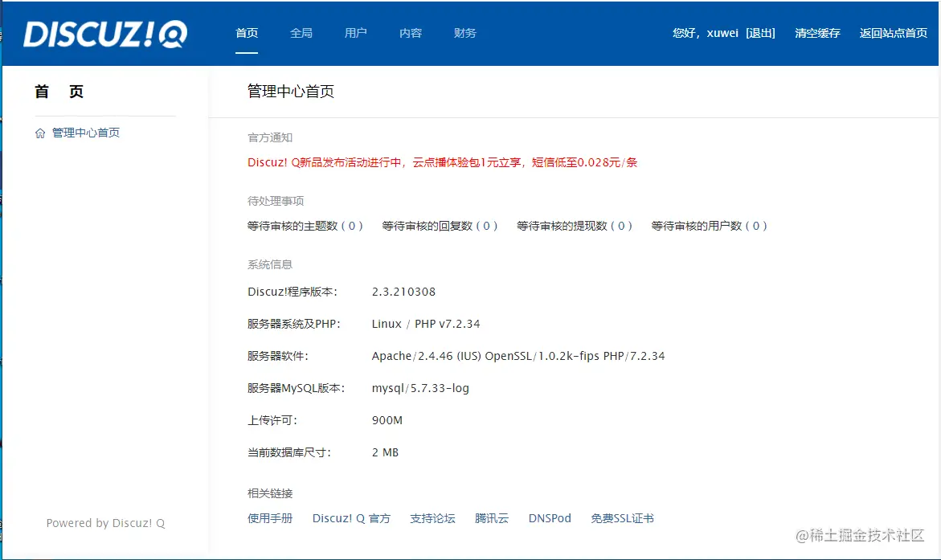Switch to the 内容 tab
This screenshot has height=560, width=941.
[x=411, y=33]
